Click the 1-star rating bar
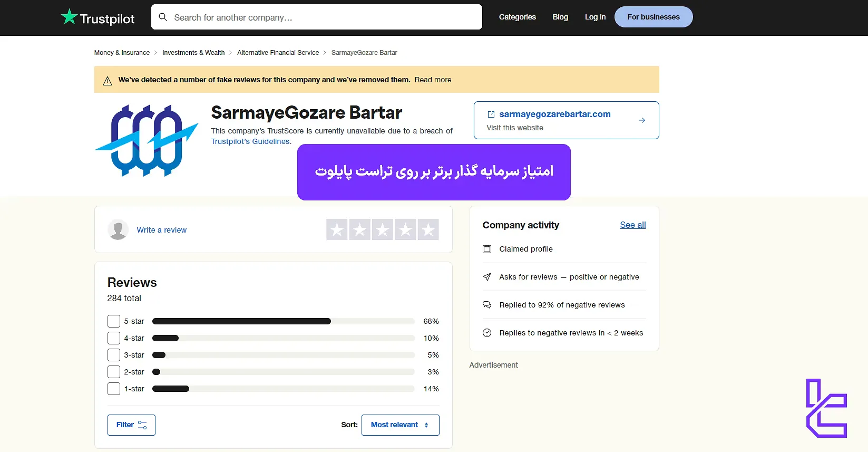 284,389
